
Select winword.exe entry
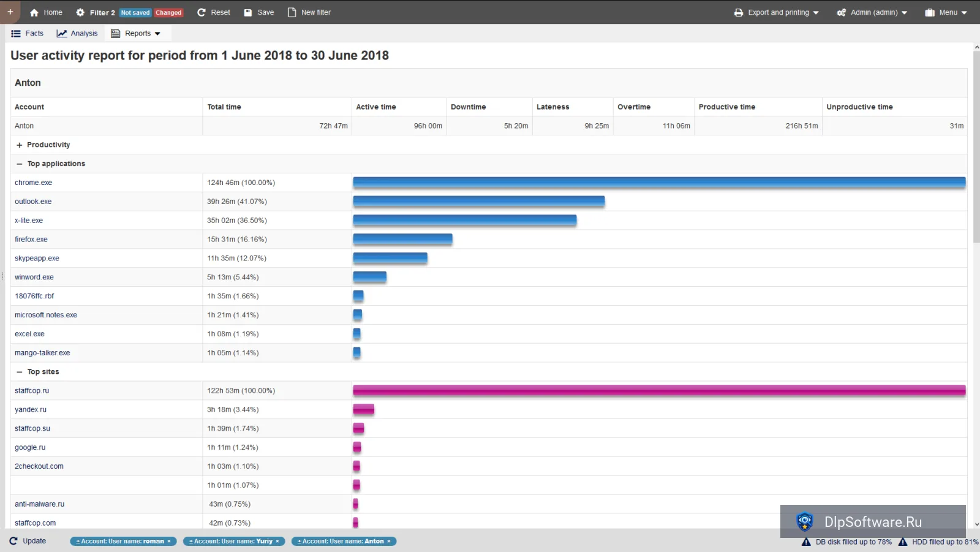point(34,278)
